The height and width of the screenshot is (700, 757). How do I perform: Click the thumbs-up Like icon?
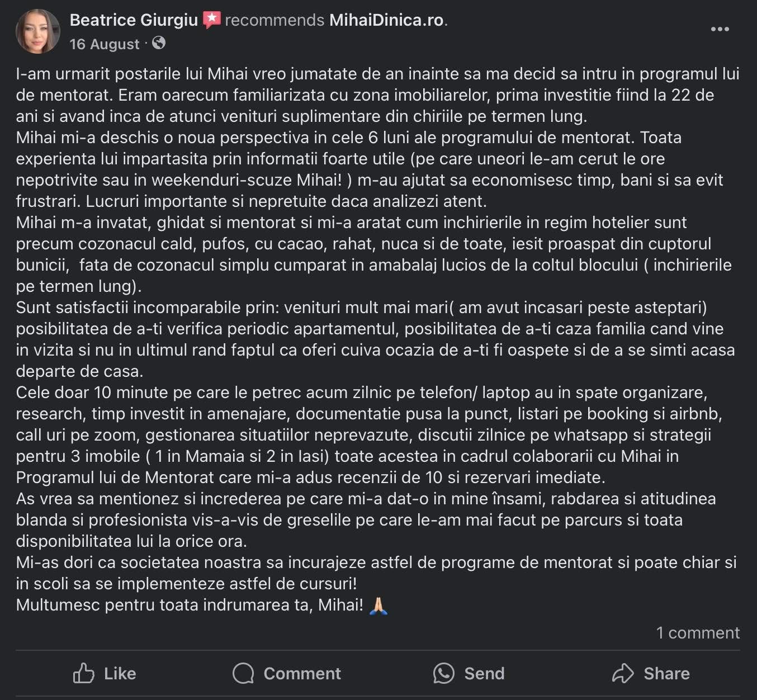pyautogui.click(x=84, y=673)
